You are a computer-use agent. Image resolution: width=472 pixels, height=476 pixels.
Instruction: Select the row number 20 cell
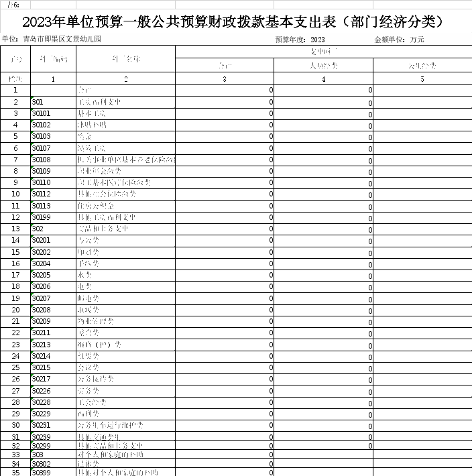15,310
